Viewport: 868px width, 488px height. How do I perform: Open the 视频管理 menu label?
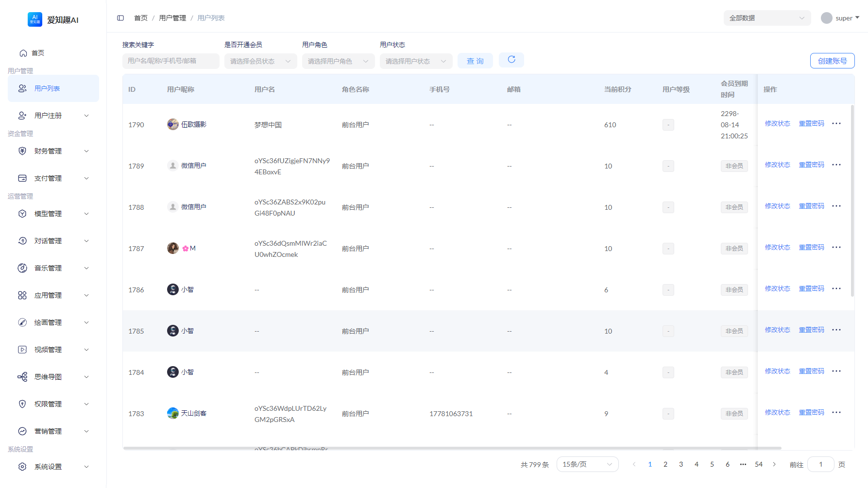pyautogui.click(x=48, y=350)
